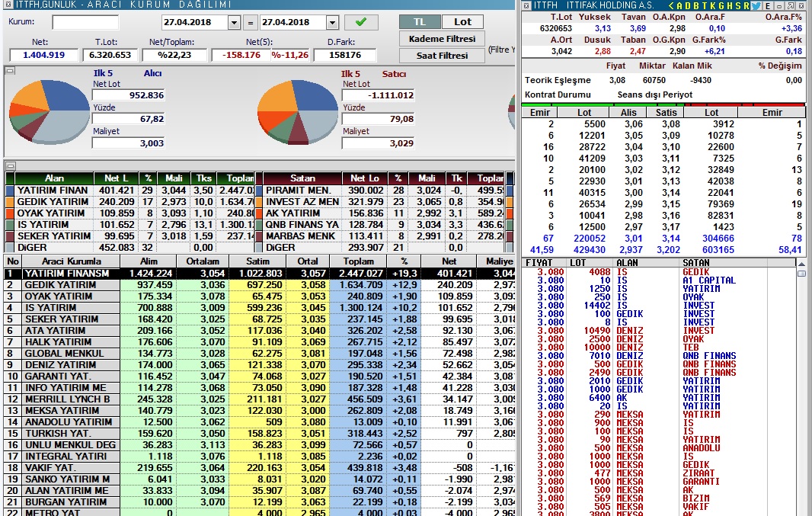Click INVEST AZ MEN in top sellers list

point(302,201)
